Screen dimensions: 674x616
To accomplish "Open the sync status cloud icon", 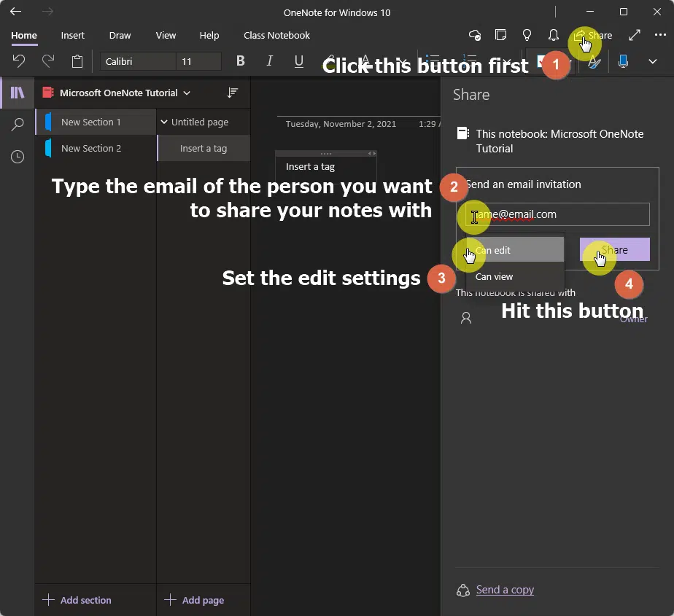I will [x=475, y=35].
